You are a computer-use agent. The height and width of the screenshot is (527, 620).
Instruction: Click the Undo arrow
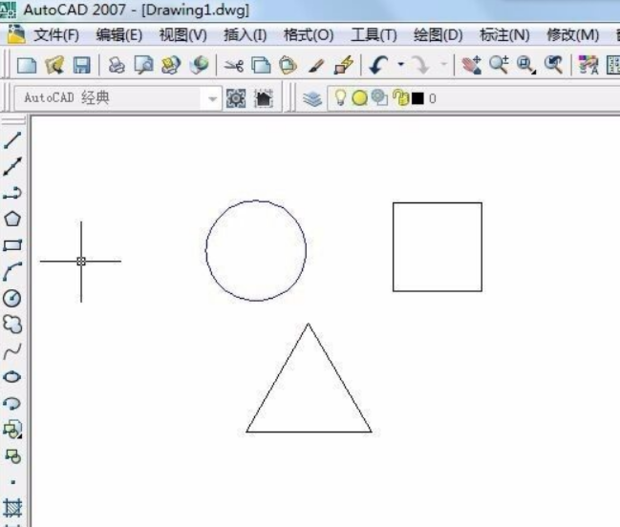[x=379, y=65]
